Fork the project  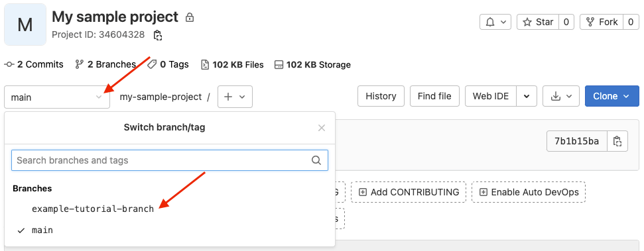602,22
